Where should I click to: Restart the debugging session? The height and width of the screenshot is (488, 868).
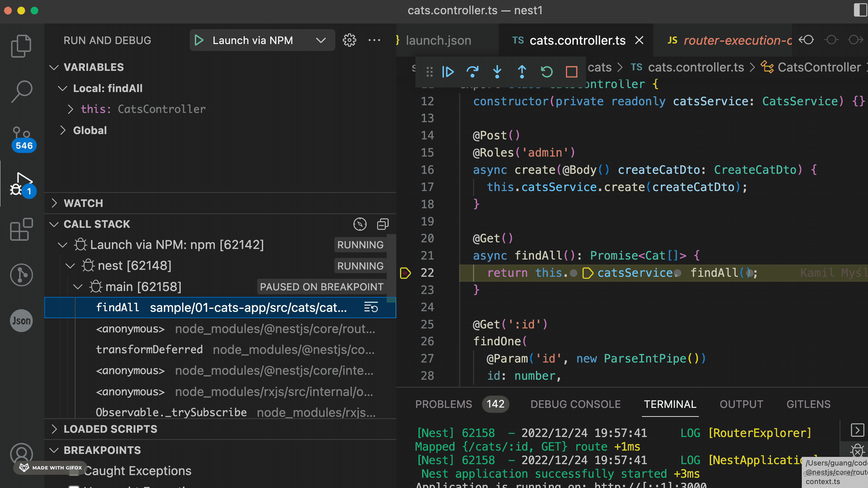547,72
